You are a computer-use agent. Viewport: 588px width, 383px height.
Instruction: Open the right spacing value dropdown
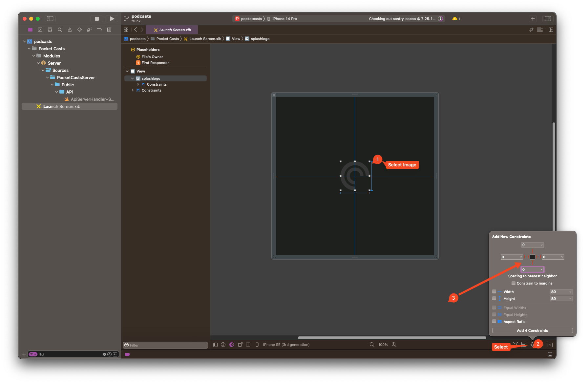click(562, 257)
